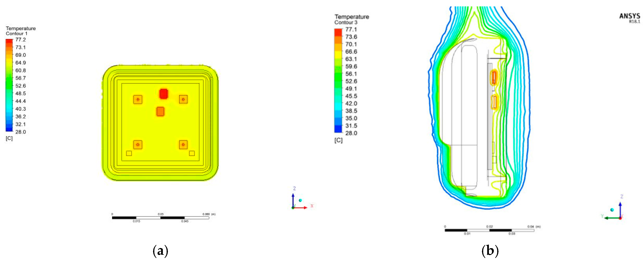Click the 28.0 label in the Contour 3 legend
644x261 pixels.
tap(351, 133)
